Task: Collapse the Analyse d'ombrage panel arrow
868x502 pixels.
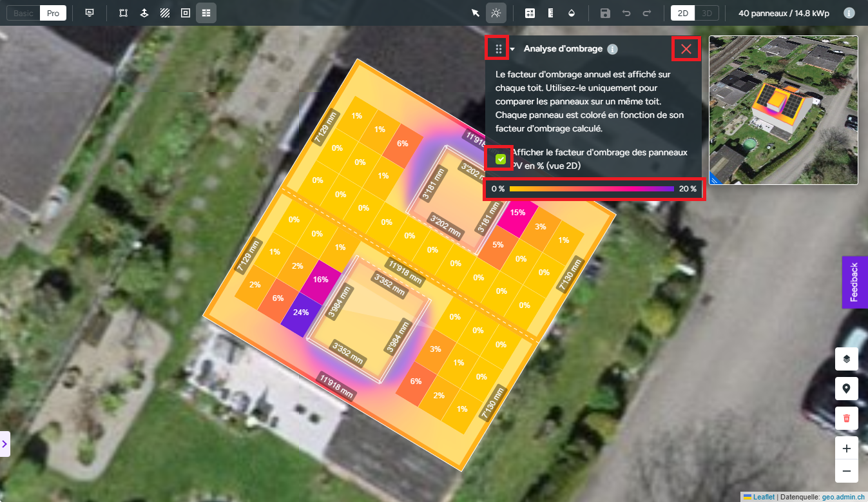Action: [x=512, y=49]
